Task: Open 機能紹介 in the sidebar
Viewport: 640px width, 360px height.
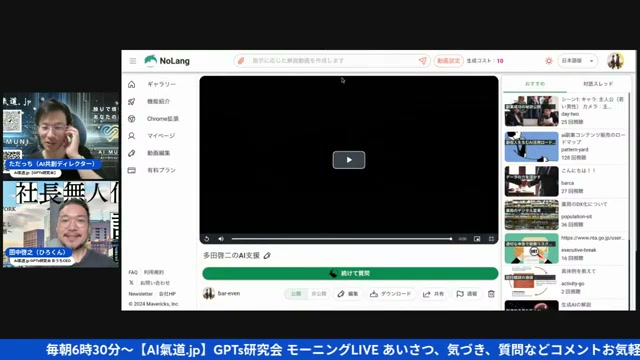Action: click(x=159, y=101)
